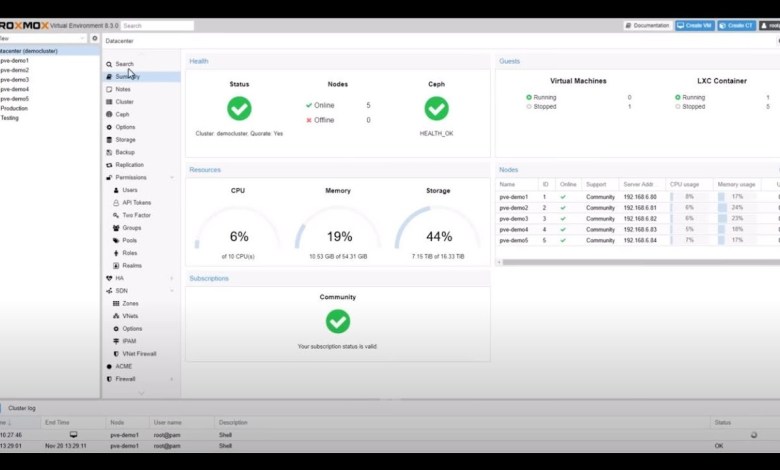Viewport: 780px width, 470px height.
Task: Click the Storage 44% gauge
Action: (x=438, y=230)
